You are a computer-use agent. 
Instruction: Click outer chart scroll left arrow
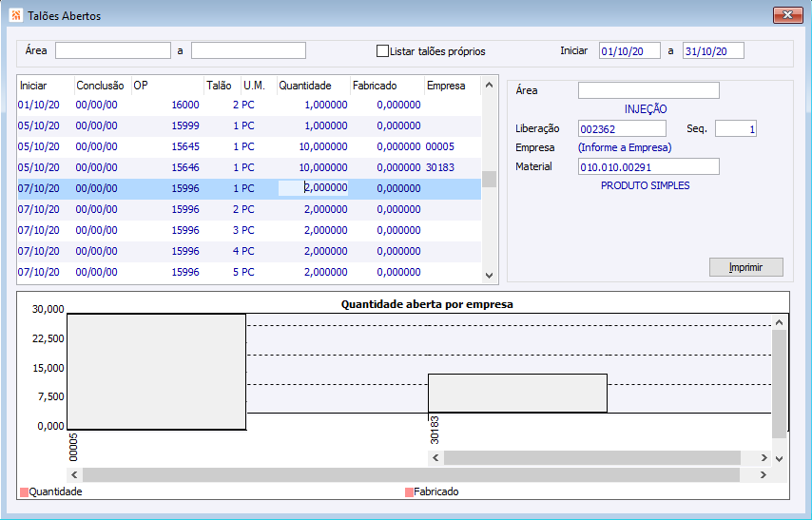coord(74,475)
